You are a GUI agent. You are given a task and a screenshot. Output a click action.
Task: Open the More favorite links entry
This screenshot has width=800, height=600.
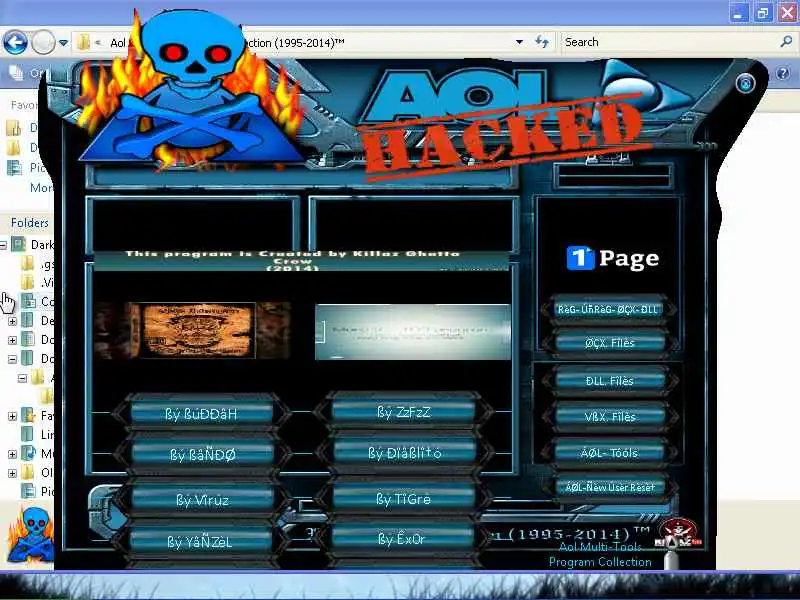click(41, 188)
